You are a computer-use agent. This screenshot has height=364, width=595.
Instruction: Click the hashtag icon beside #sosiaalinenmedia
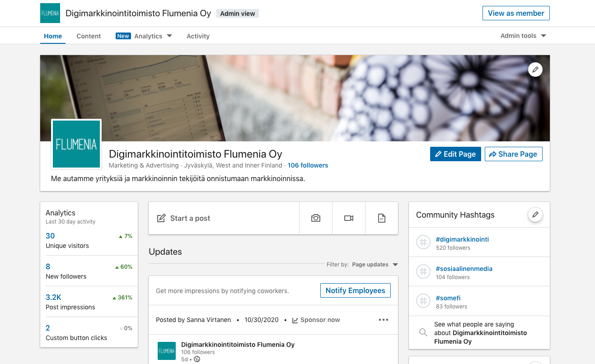click(x=423, y=272)
